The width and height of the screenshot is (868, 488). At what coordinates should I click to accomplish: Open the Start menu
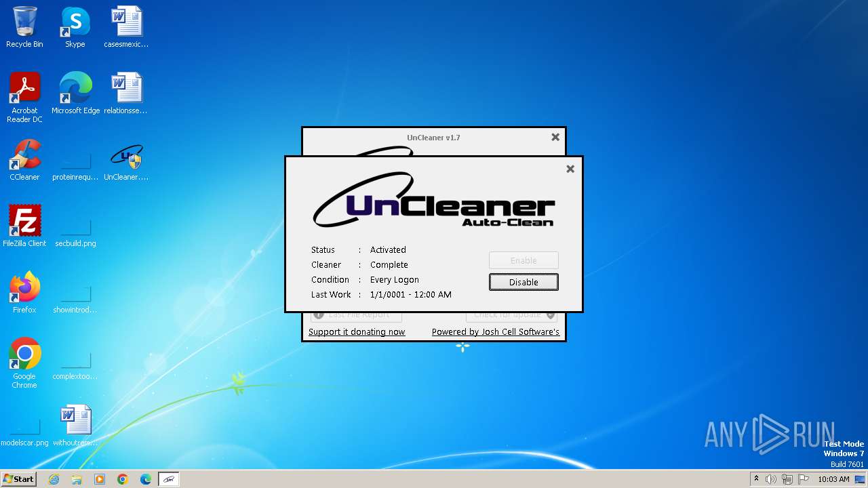[18, 479]
